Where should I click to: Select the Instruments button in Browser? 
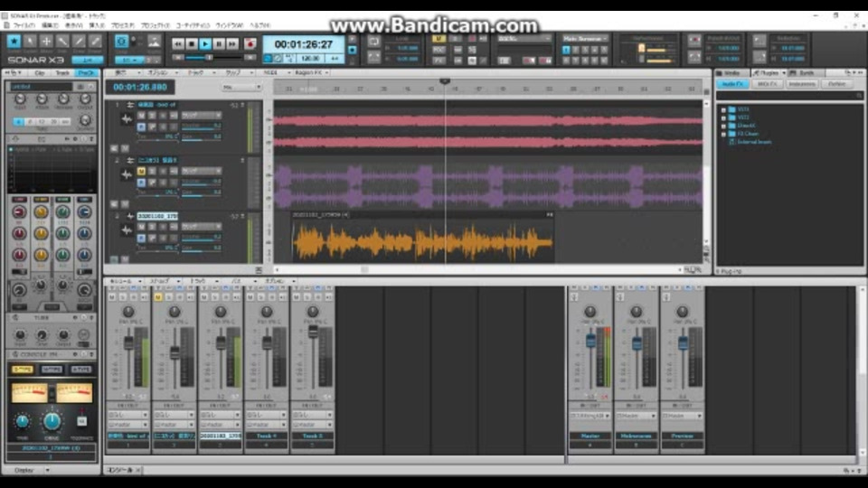(x=802, y=84)
